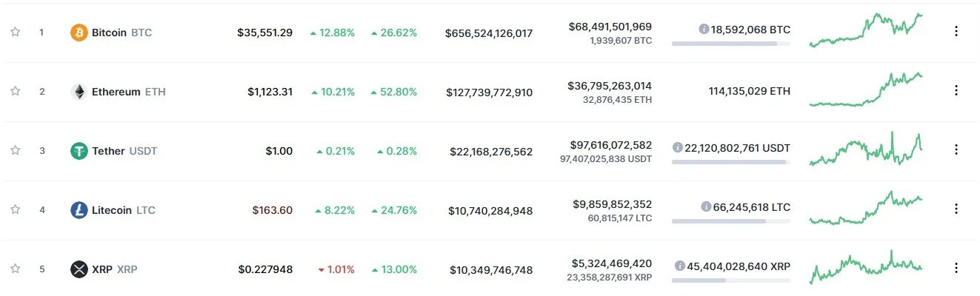Toggle the Ethereum watchlist star
980x296 pixels.
point(15,91)
